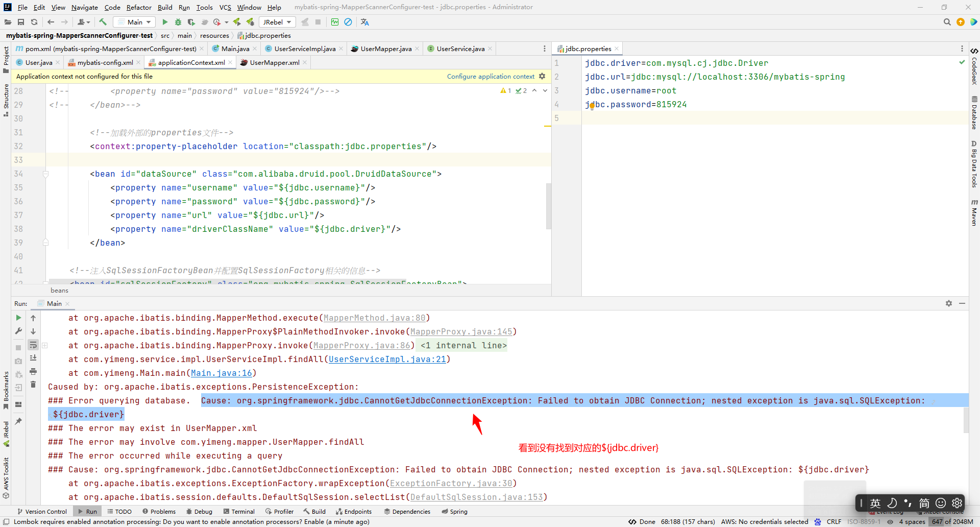980x527 pixels.
Task: Click Configure application context link
Action: pyautogui.click(x=491, y=76)
